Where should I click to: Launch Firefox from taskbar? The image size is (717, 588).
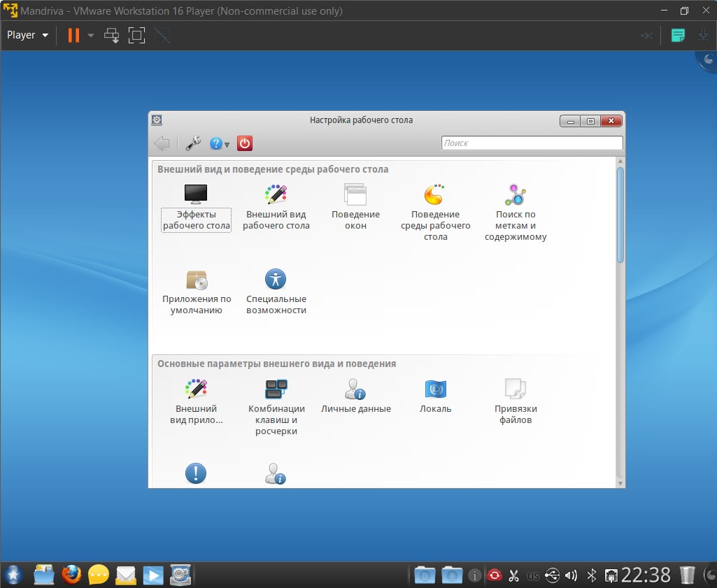[71, 575]
